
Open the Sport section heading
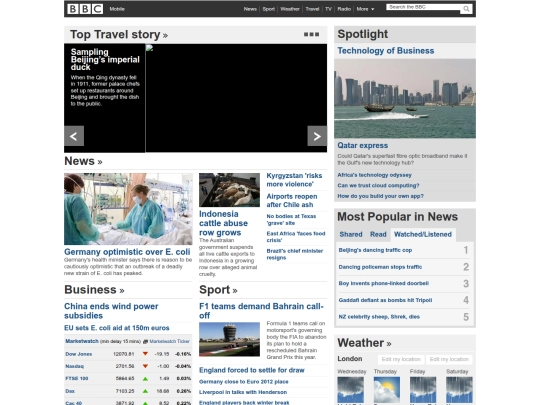click(218, 290)
